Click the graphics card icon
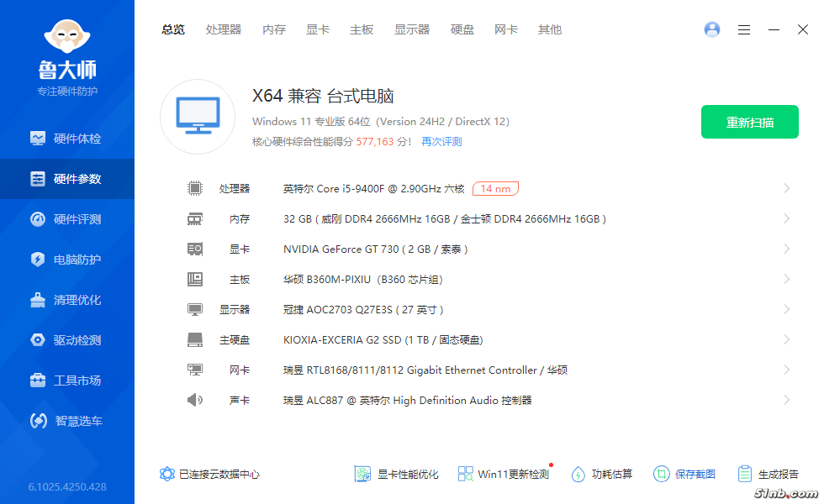This screenshot has width=824, height=504. coord(195,249)
